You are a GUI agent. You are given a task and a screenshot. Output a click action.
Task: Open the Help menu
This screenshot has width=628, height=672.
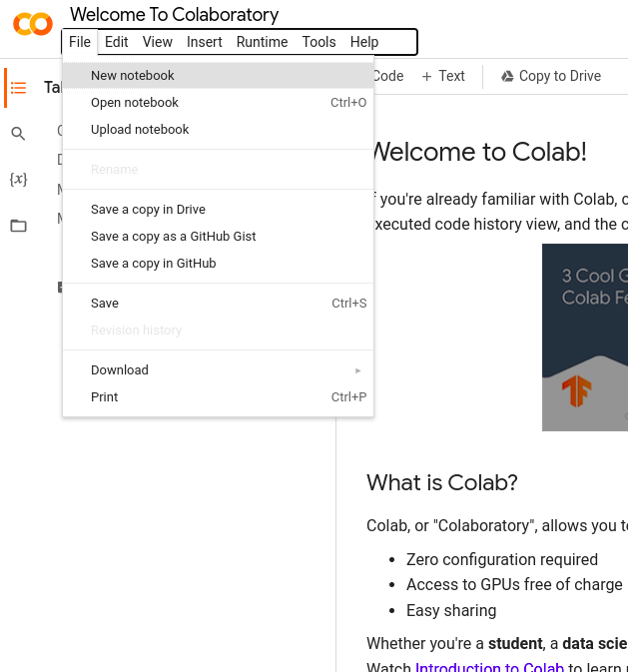[x=364, y=42]
